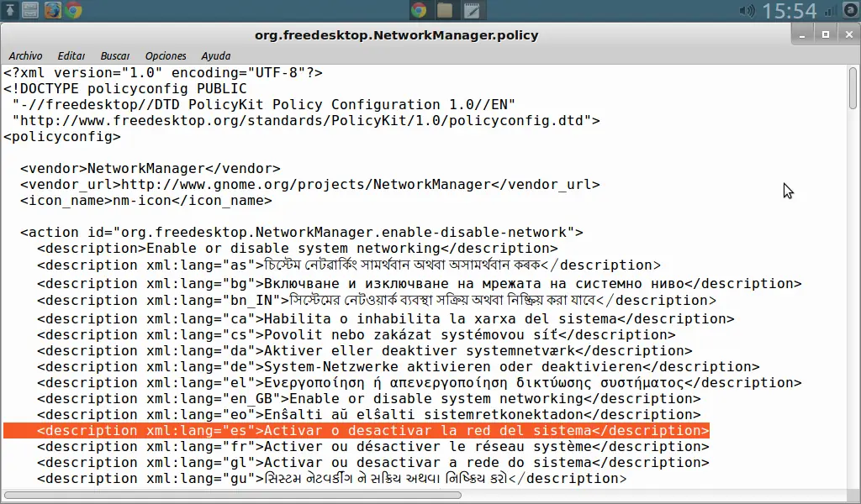The width and height of the screenshot is (861, 504).
Task: Maximize the editor window
Action: pyautogui.click(x=826, y=35)
